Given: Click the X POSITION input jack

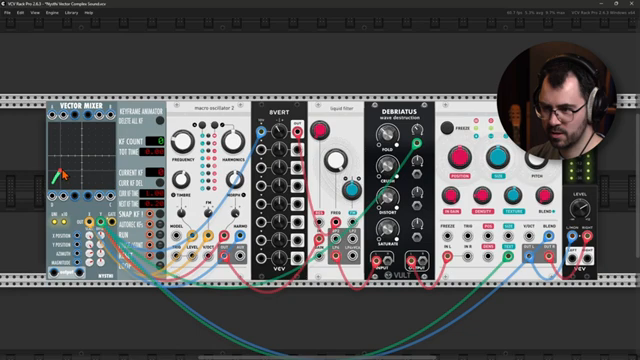Looking at the screenshot, I should click(77, 236).
